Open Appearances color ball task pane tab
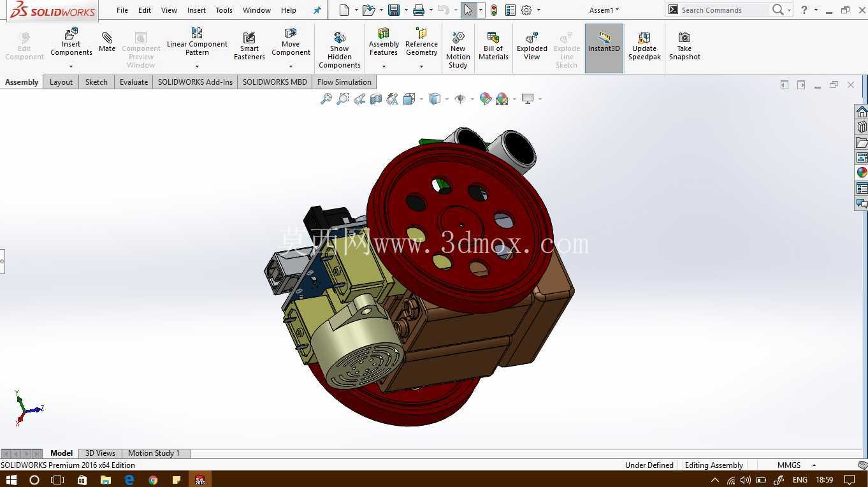 pos(862,173)
